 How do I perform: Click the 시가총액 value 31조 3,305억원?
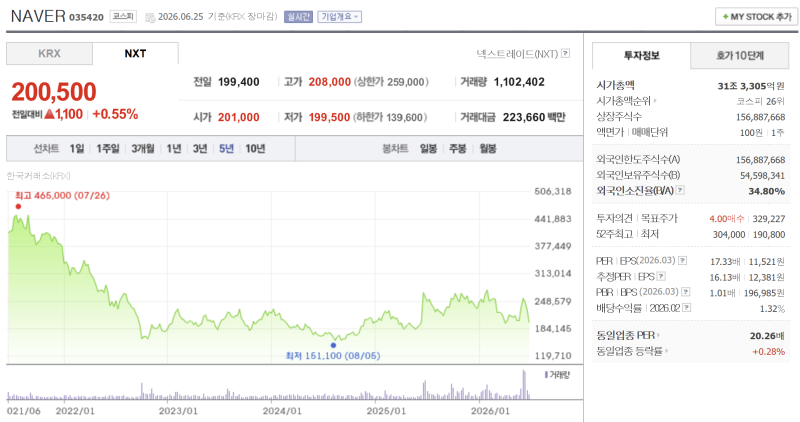coord(751,86)
